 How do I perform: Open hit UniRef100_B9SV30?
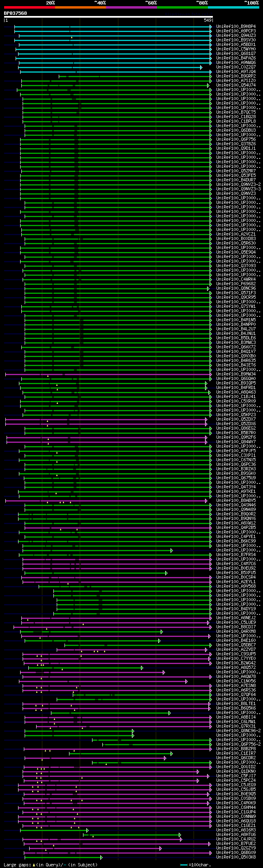click(x=236, y=40)
